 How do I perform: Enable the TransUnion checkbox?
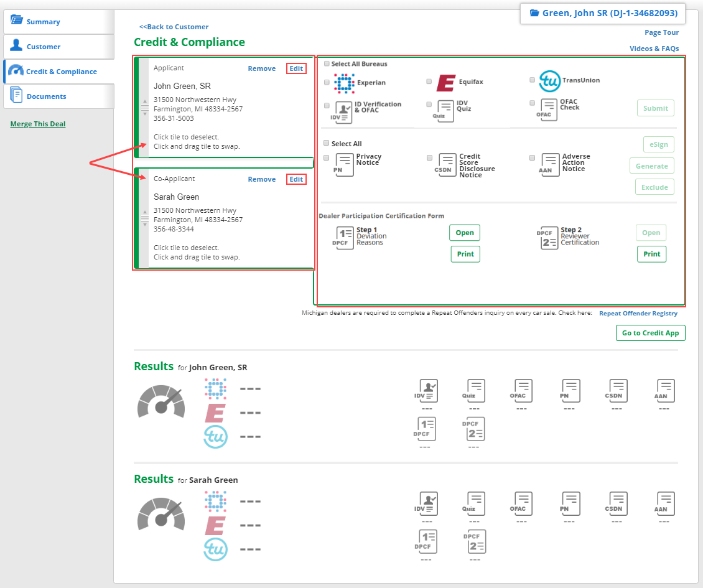coord(532,80)
